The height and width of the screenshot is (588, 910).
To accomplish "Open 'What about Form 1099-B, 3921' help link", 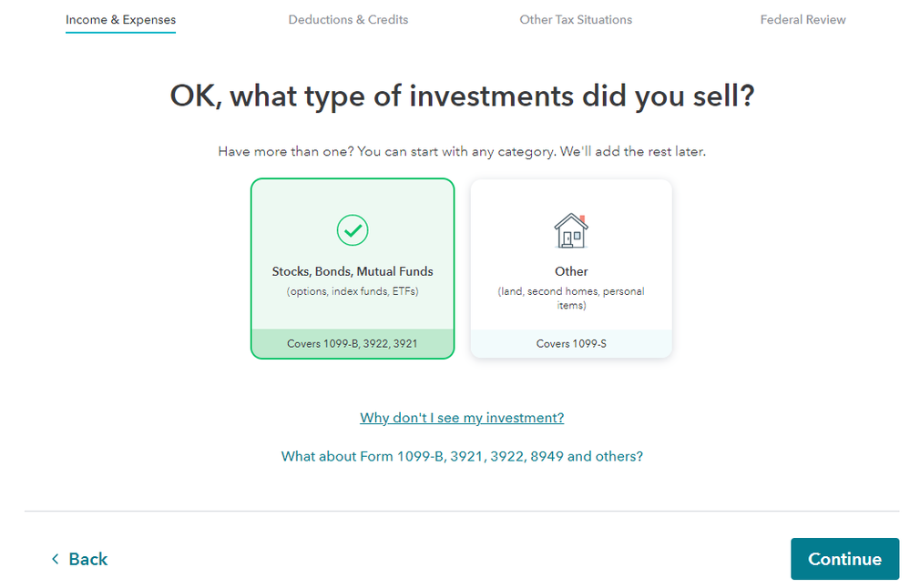I will pyautogui.click(x=462, y=456).
